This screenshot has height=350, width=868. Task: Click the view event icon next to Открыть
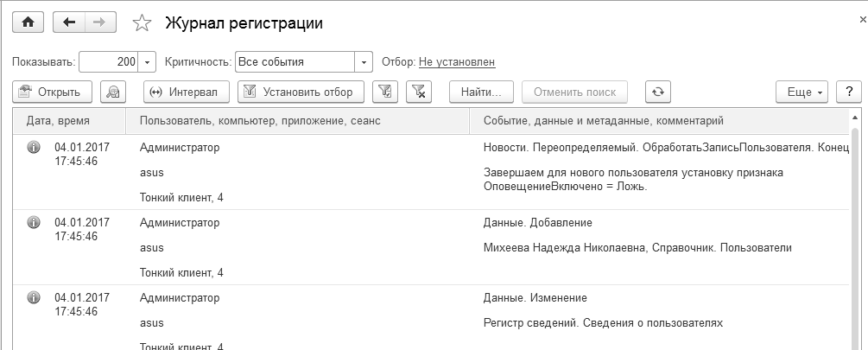coord(114,92)
